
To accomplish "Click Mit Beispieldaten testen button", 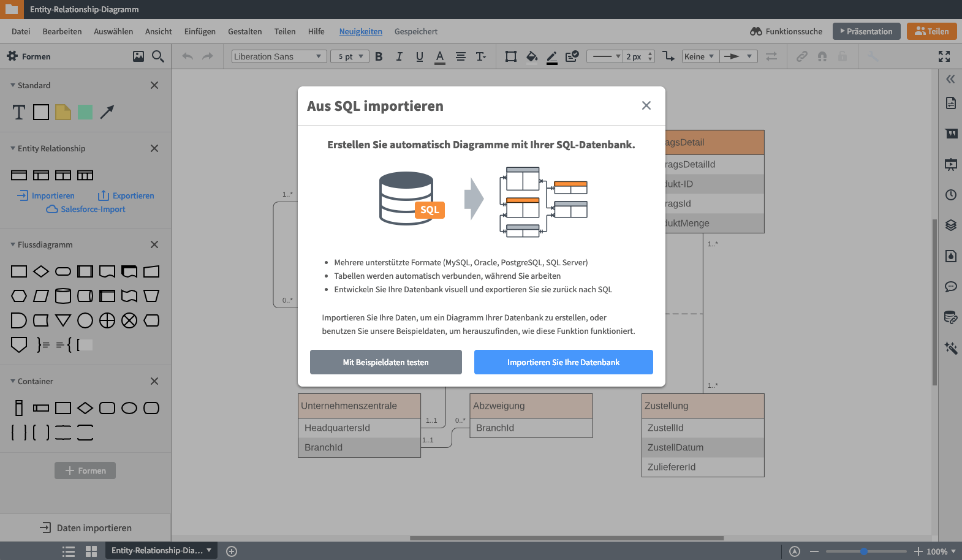I will point(385,362).
